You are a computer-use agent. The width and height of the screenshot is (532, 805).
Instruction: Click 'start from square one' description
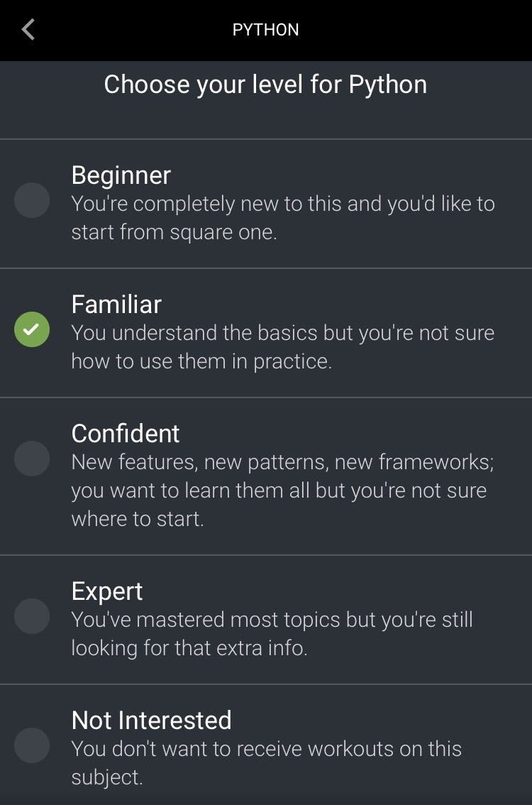click(x=174, y=232)
